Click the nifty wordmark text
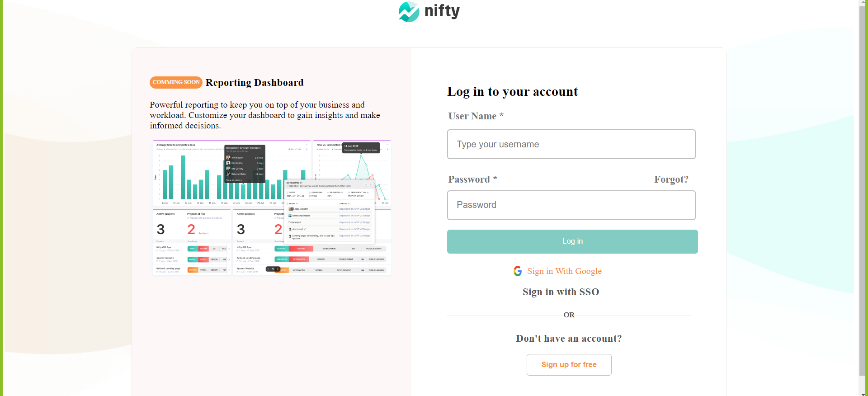 pos(442,10)
